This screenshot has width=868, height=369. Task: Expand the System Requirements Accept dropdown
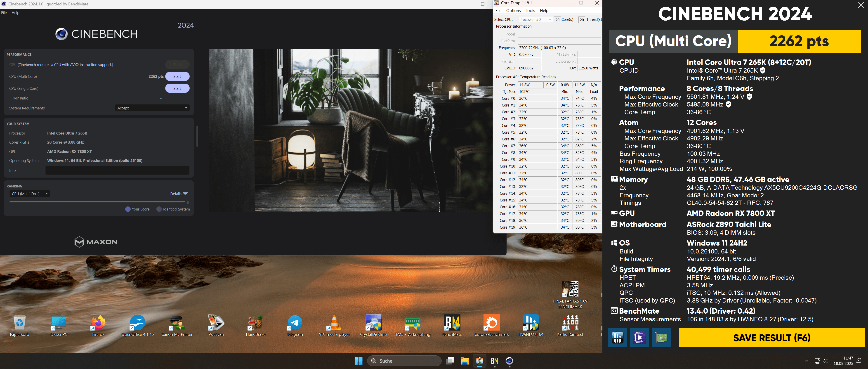coord(152,108)
